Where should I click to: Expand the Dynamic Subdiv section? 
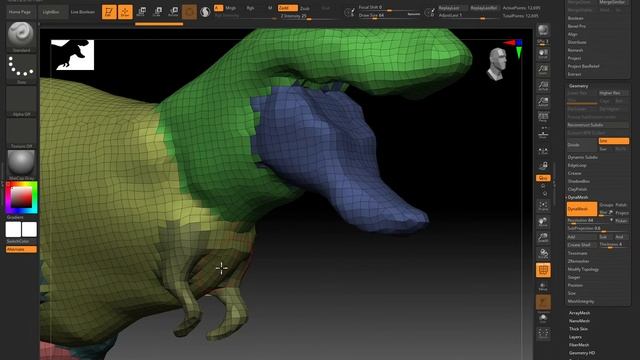[582, 157]
